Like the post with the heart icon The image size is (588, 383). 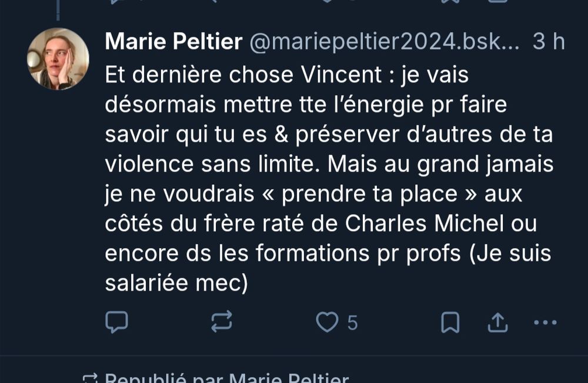[327, 322]
